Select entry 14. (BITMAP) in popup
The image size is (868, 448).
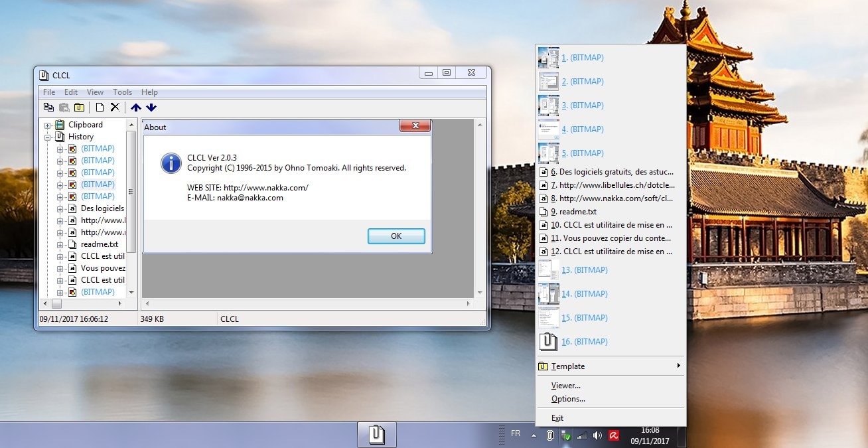pos(611,294)
